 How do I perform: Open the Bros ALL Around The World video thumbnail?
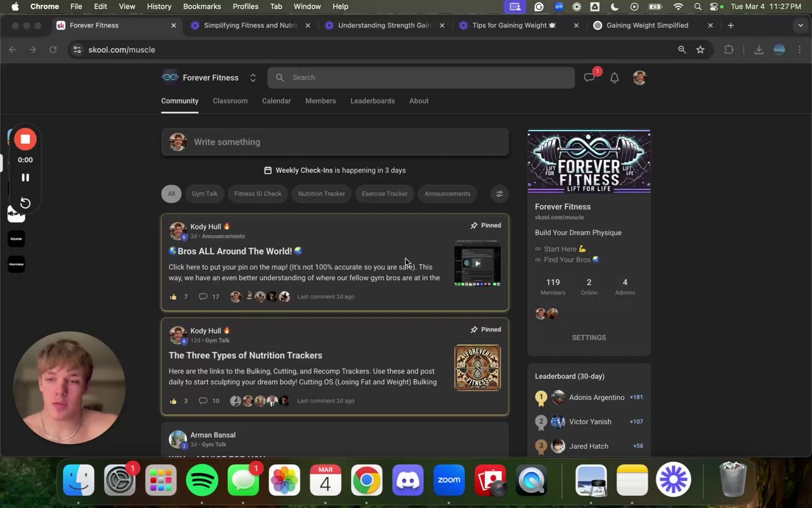[477, 263]
